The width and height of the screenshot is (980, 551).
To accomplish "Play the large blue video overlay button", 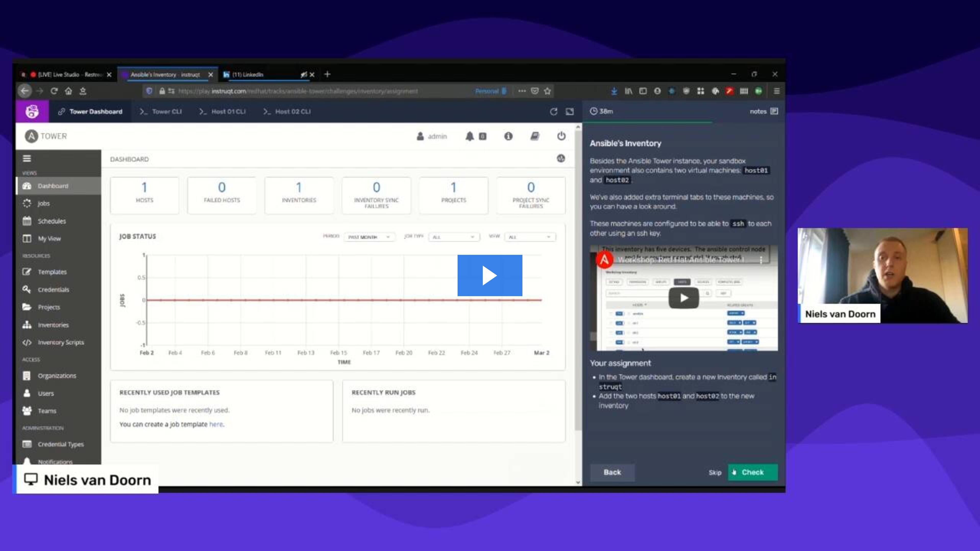I will pos(490,275).
